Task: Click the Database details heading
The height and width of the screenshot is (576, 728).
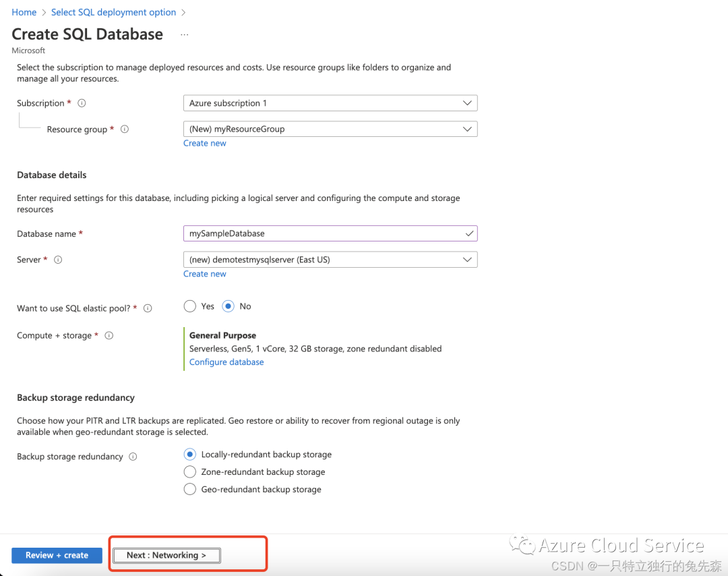Action: (x=51, y=175)
